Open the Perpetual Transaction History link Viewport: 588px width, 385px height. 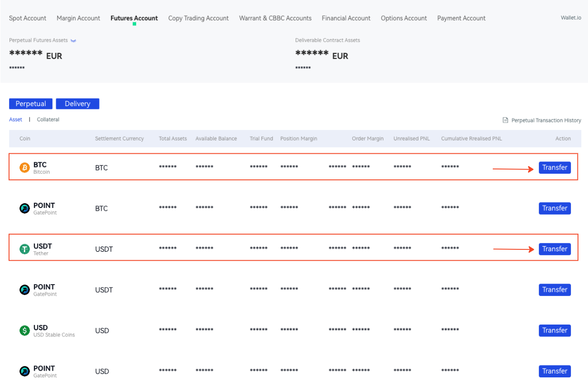click(x=546, y=120)
